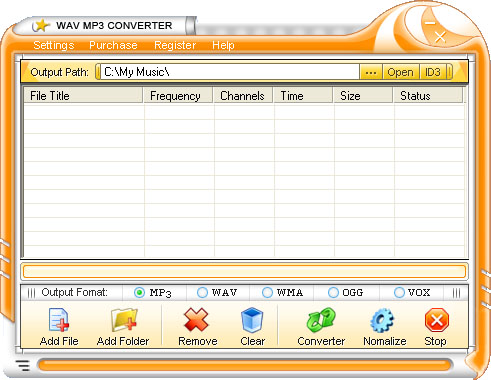Select VOX output format
Image resolution: width=491 pixels, height=380 pixels.
click(399, 293)
